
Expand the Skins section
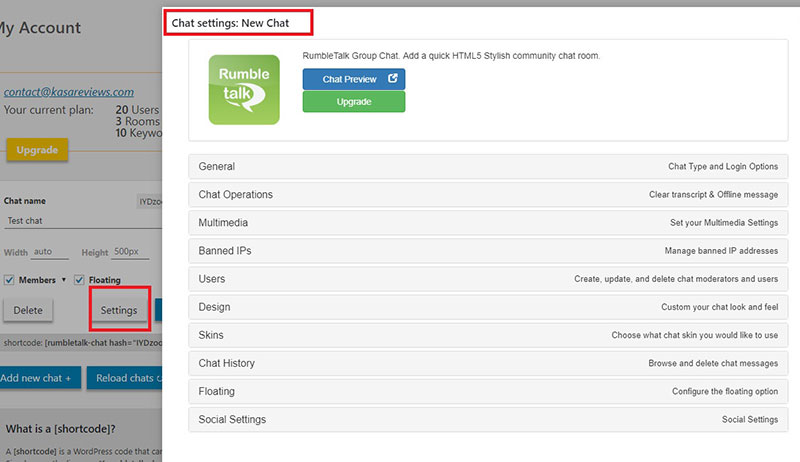(488, 335)
